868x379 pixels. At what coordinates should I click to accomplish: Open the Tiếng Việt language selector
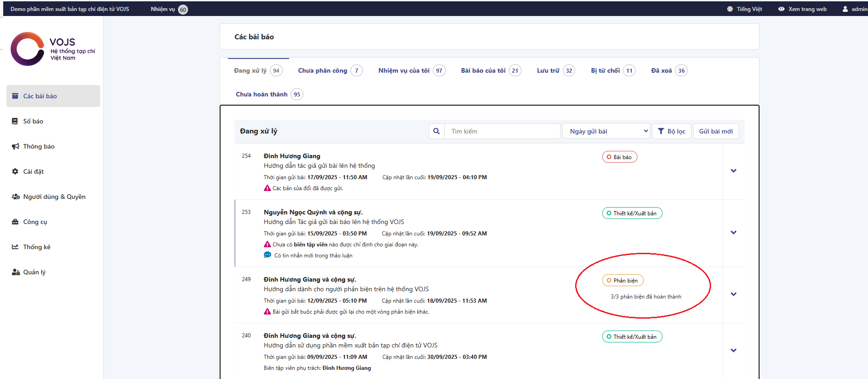(x=744, y=9)
